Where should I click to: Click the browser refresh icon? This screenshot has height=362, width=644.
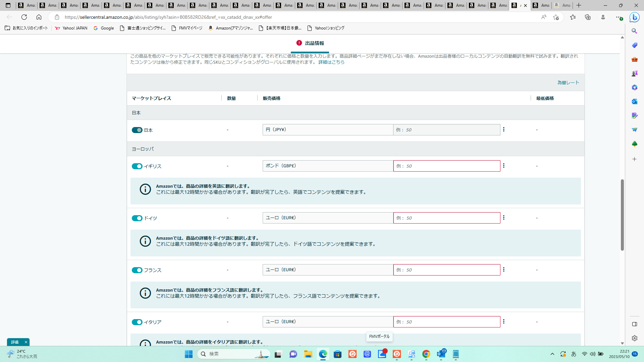click(x=24, y=17)
